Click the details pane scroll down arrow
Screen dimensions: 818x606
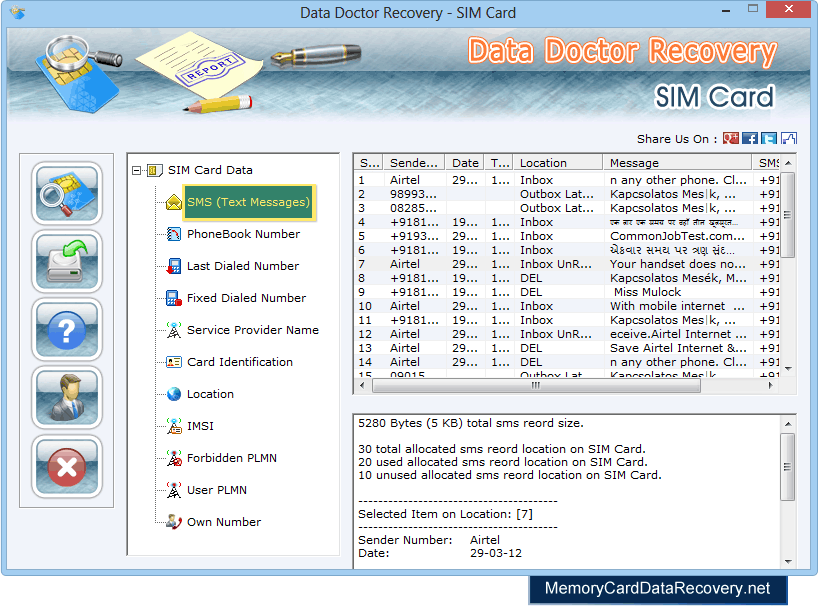[788, 562]
